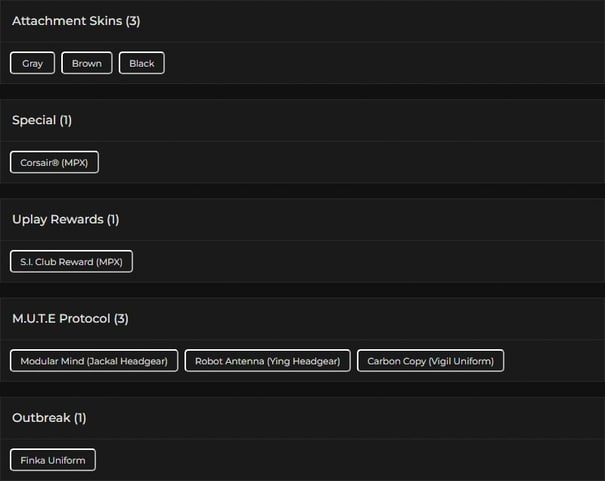Collapse the Uplay Rewards (1) section

65,219
